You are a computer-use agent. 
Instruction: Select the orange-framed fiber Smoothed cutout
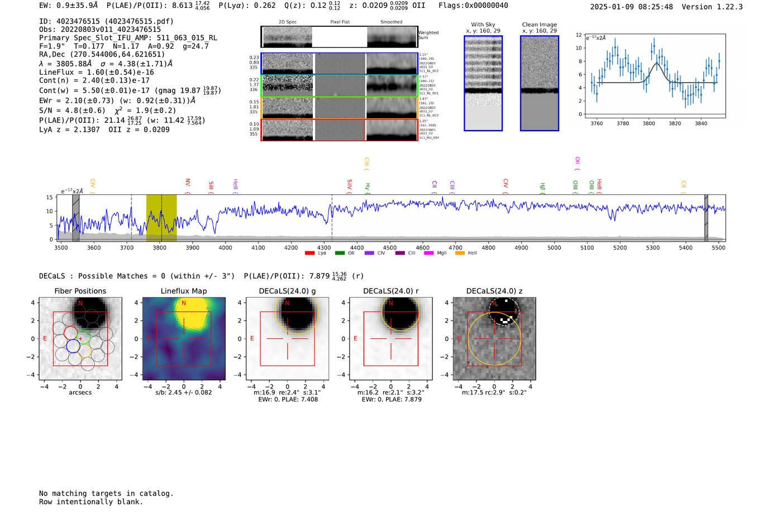click(x=392, y=108)
